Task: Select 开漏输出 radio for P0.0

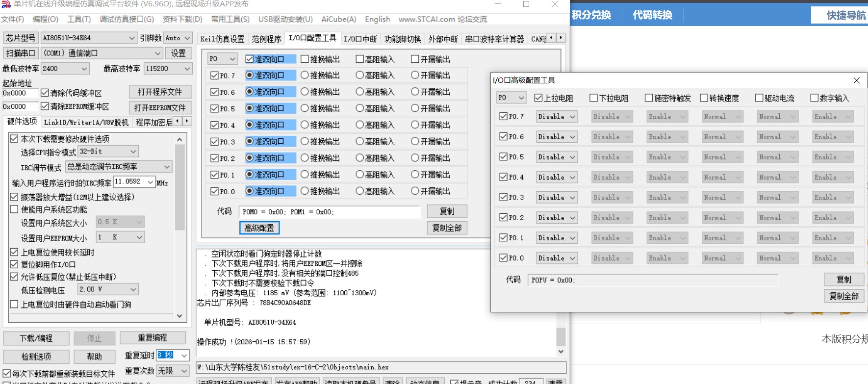Action: coord(415,191)
